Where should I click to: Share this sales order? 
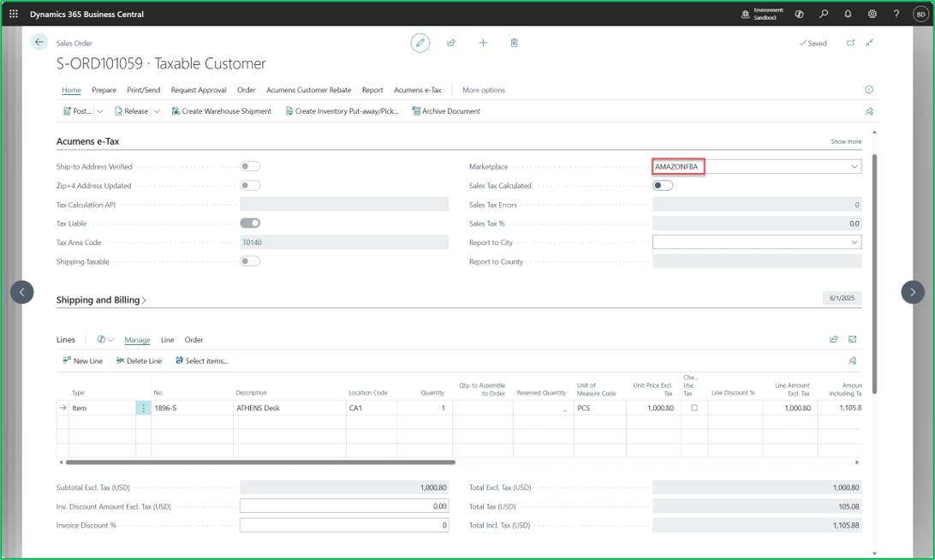[x=451, y=43]
